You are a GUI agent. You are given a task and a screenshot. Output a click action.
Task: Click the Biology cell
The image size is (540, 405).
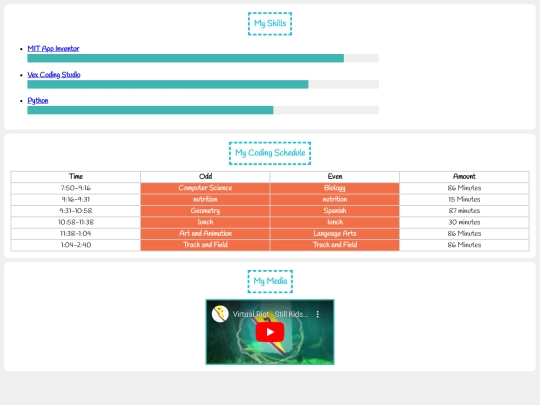pos(335,188)
